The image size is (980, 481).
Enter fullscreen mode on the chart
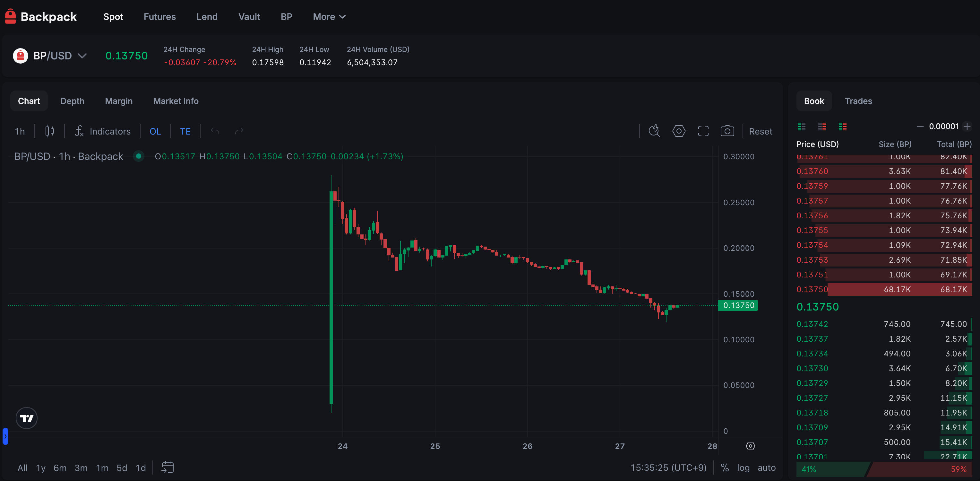(x=703, y=131)
